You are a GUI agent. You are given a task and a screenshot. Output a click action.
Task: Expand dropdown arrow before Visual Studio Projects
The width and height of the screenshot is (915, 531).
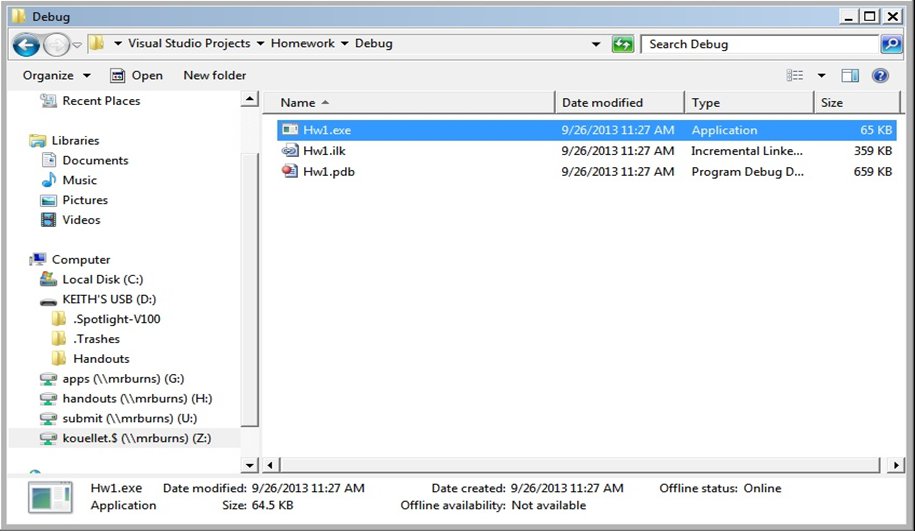118,44
